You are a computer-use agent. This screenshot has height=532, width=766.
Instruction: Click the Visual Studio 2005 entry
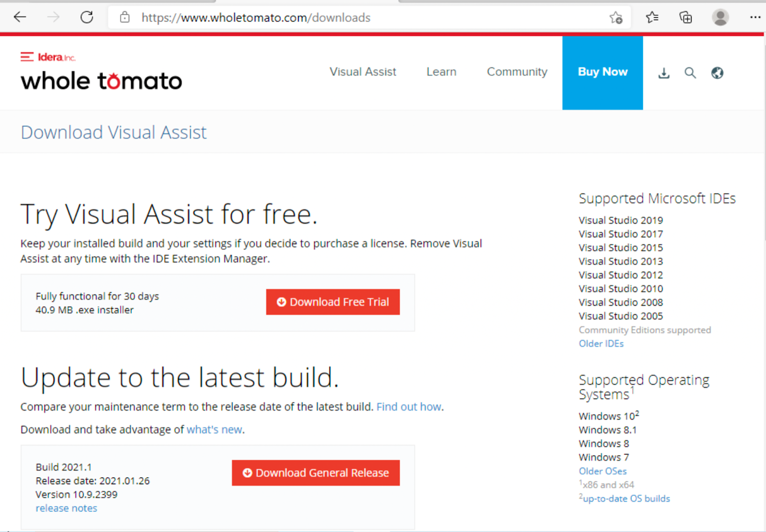click(x=621, y=316)
